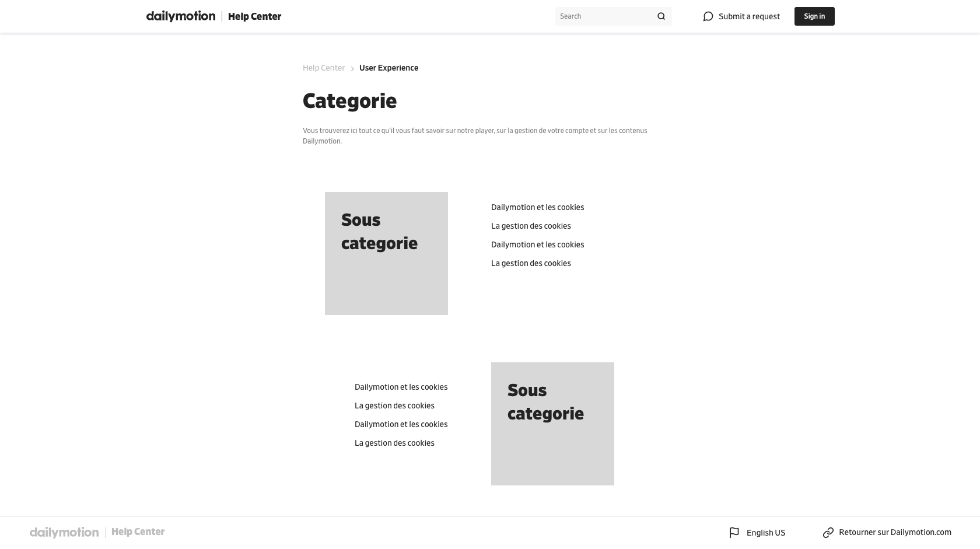Click the footer dailymotion logo
Image resolution: width=980 pixels, height=549 pixels.
click(x=64, y=532)
